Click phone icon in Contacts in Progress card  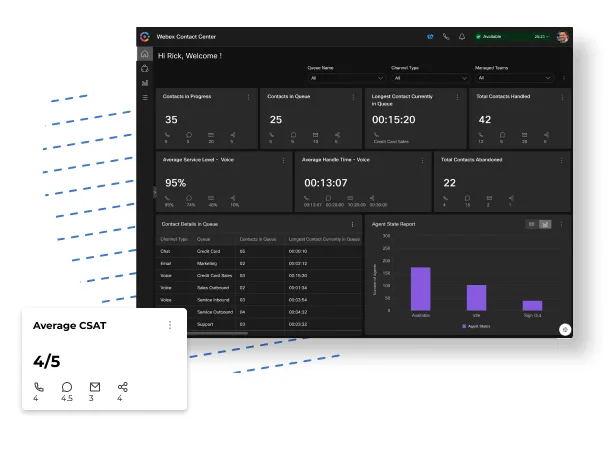tap(167, 135)
